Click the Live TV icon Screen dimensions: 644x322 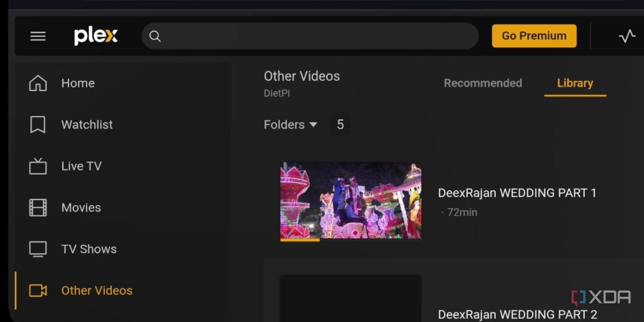38,166
